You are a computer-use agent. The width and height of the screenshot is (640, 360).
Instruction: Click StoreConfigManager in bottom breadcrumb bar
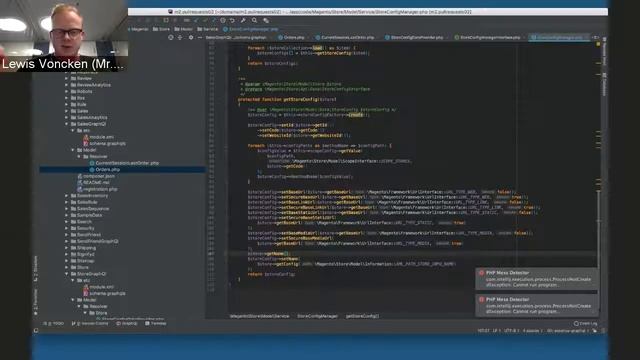[x=317, y=316]
